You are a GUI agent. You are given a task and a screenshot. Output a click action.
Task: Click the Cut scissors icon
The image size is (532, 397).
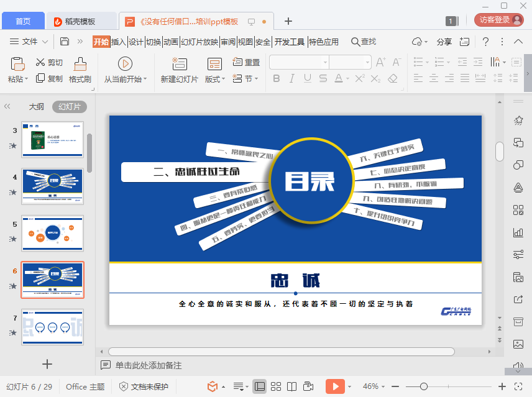click(x=40, y=62)
